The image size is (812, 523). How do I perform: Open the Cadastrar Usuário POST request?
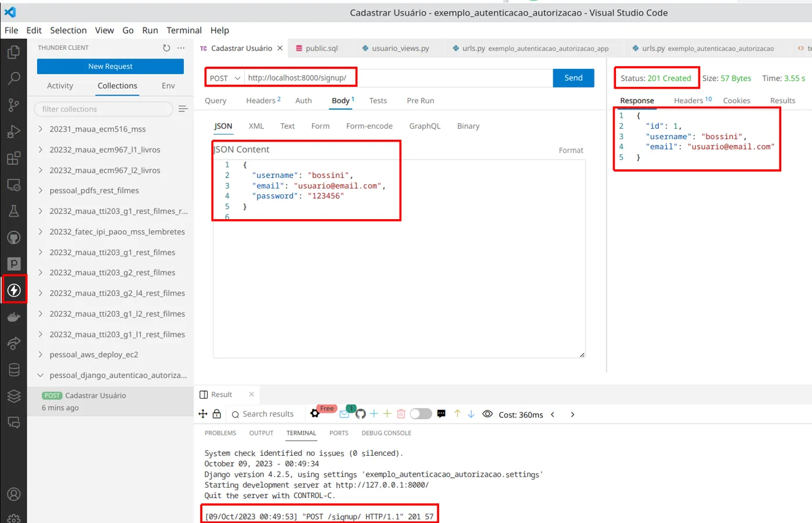click(x=110, y=401)
